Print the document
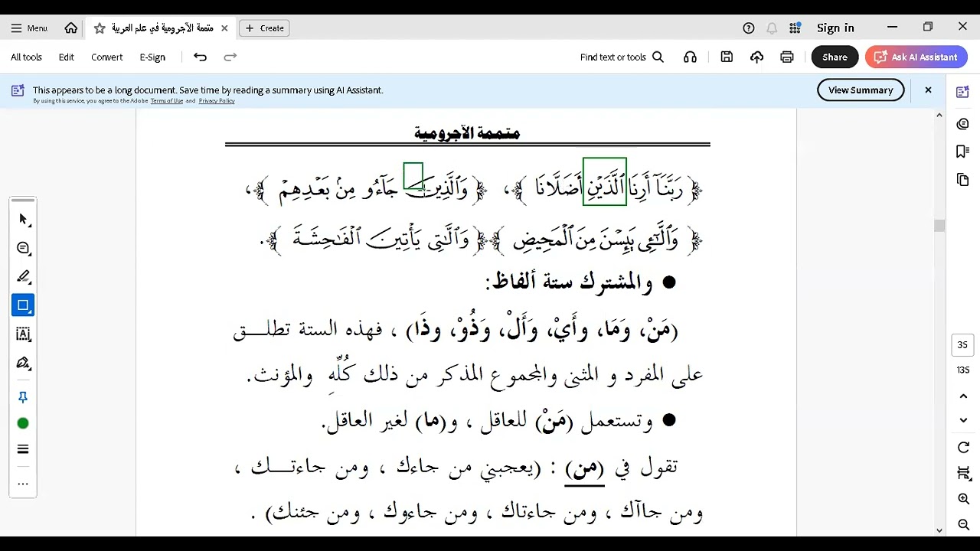The image size is (980, 551). pyautogui.click(x=787, y=57)
